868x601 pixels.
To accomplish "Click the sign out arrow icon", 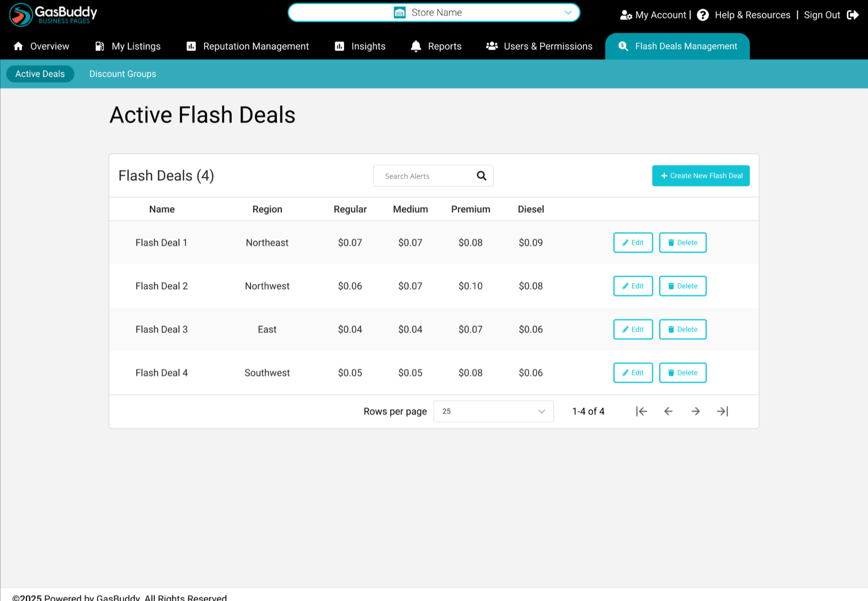I will (x=853, y=15).
